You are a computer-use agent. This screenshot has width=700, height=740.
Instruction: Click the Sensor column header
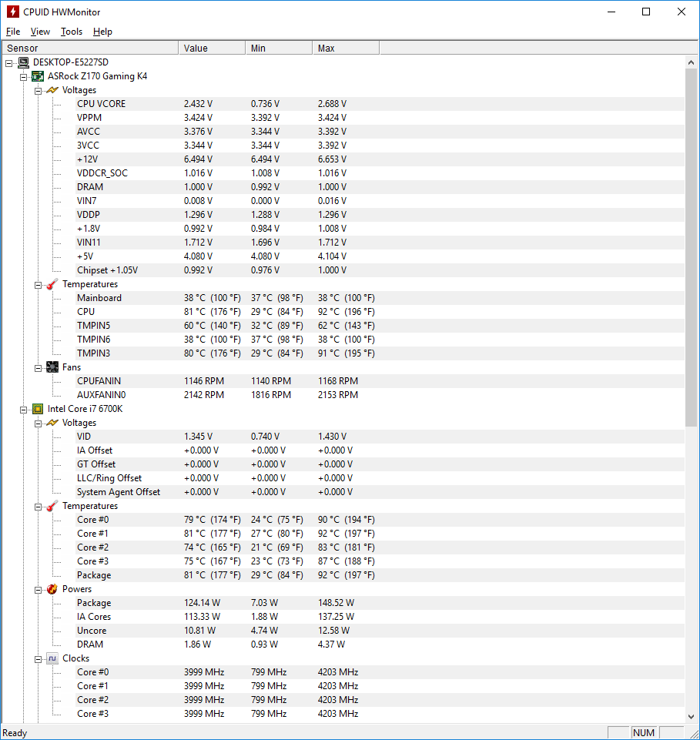click(90, 49)
